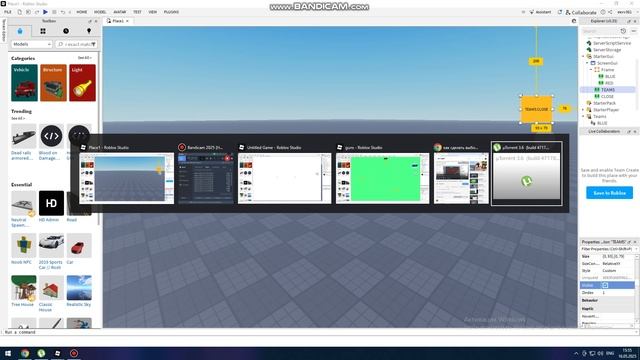
Task: Click the Collaborate button
Action: pos(580,12)
